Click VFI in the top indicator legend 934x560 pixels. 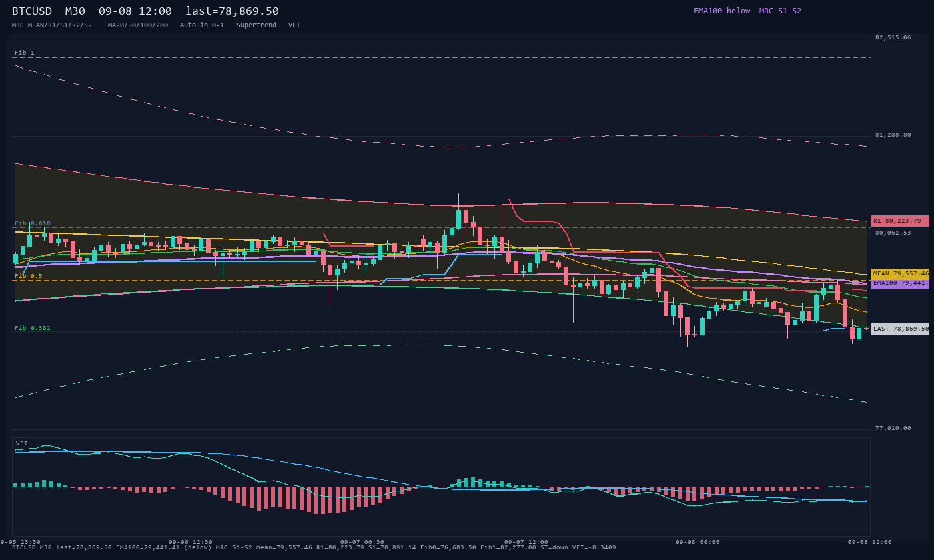294,25
